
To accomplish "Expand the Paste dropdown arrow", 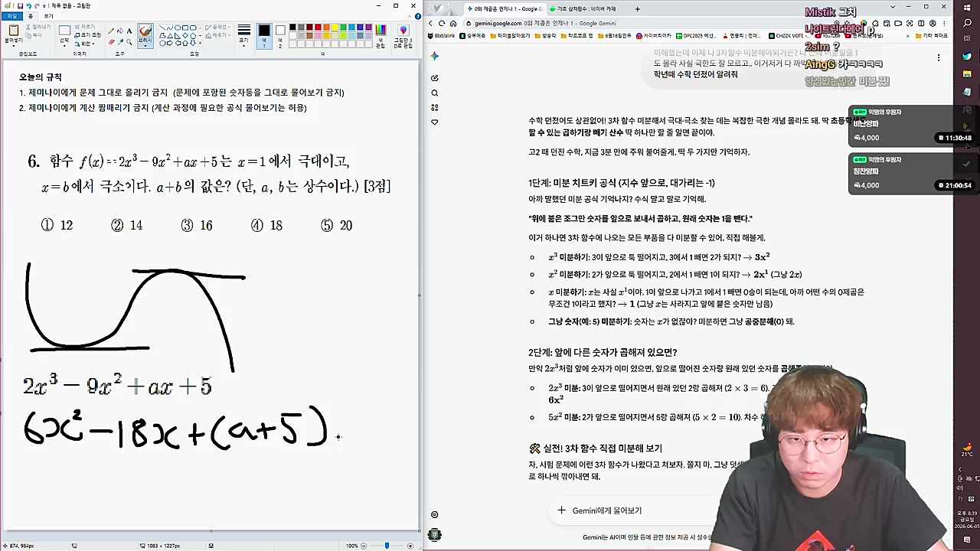I will 14,45.
